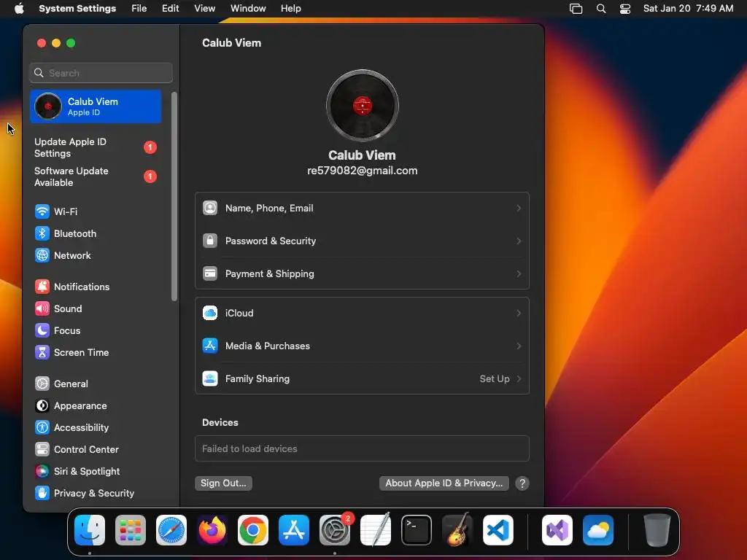Launch Terminal from the Dock
Viewport: 747px width, 560px height.
click(x=417, y=530)
